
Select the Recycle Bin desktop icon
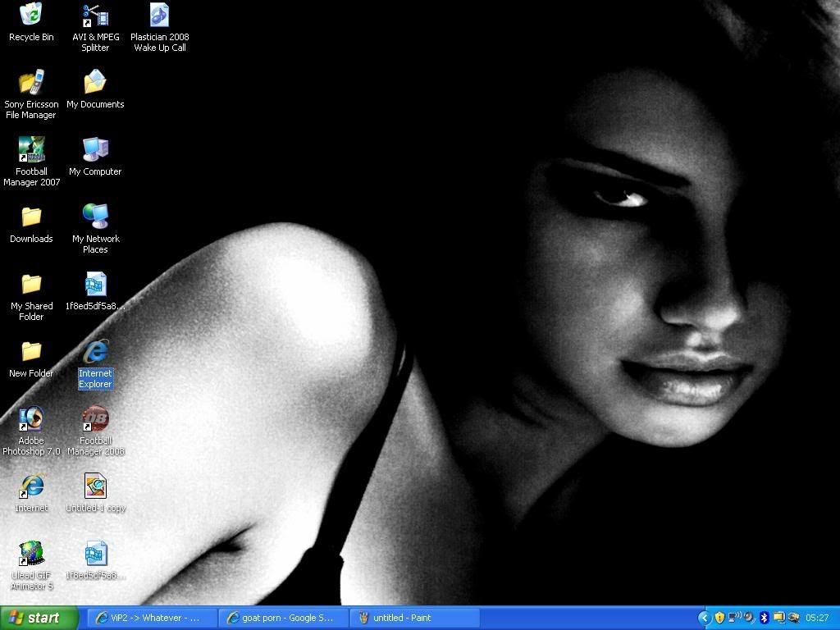(31, 22)
